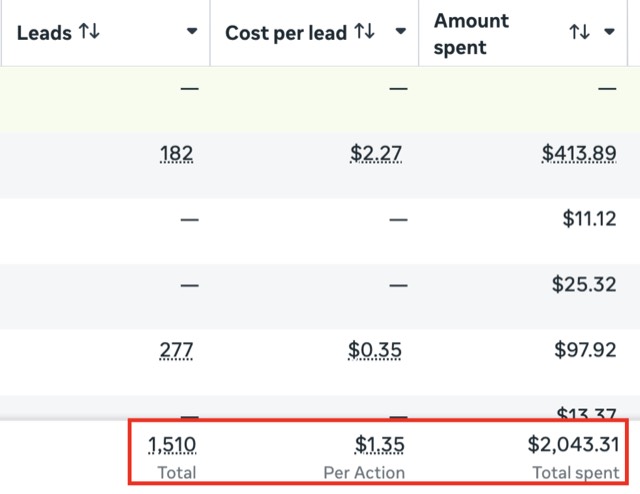Open the $1.35 per action summary
This screenshot has height=494, width=640.
click(380, 445)
